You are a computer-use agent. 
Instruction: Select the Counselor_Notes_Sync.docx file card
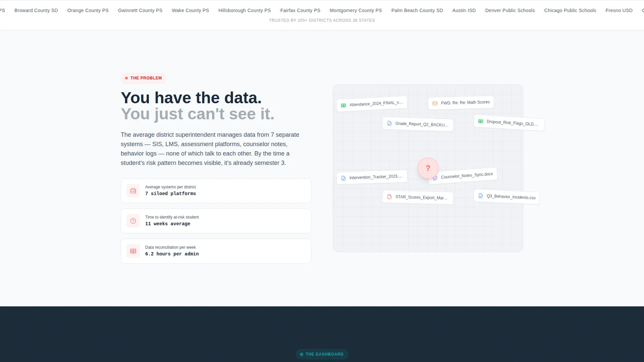coord(463,176)
